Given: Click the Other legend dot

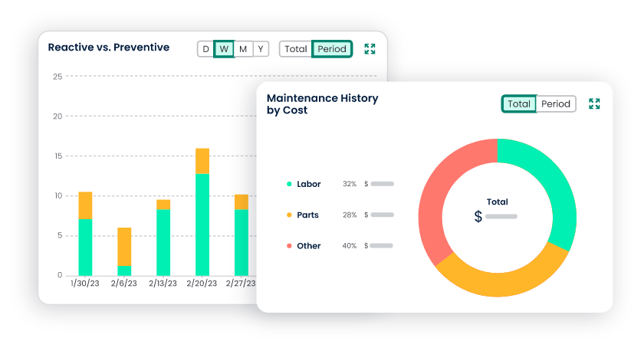Looking at the screenshot, I should (x=289, y=245).
